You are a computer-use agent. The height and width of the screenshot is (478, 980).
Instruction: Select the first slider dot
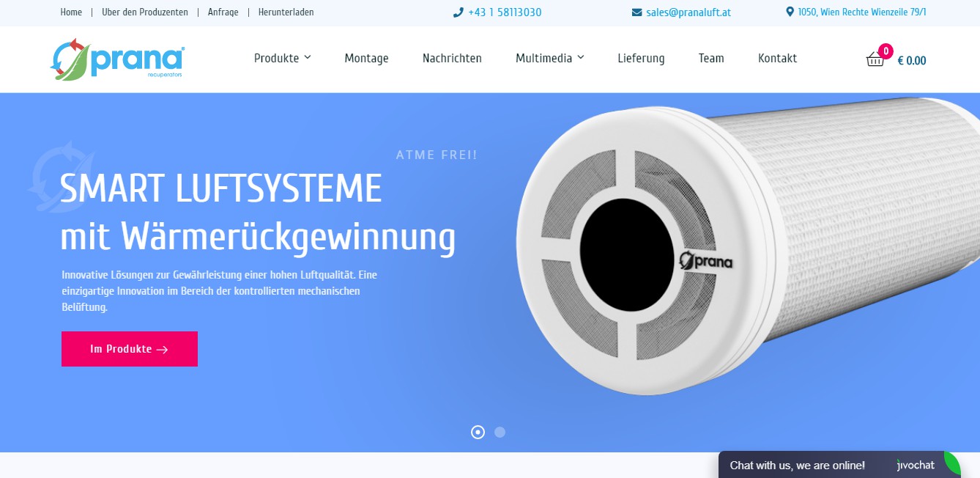click(478, 433)
